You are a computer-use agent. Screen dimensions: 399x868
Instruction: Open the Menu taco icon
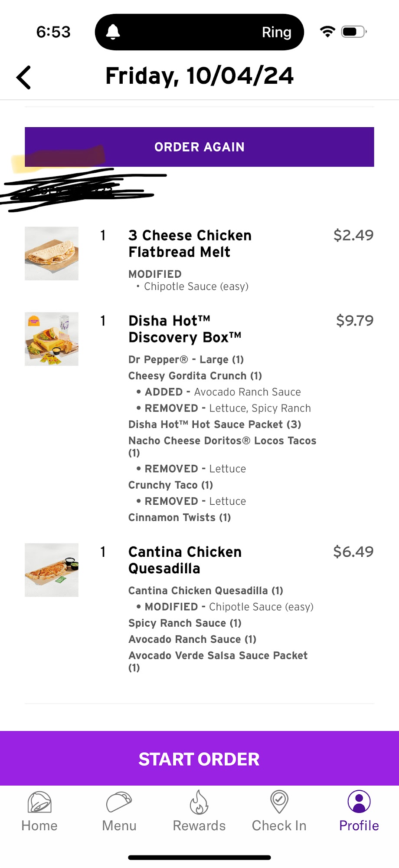(x=119, y=802)
